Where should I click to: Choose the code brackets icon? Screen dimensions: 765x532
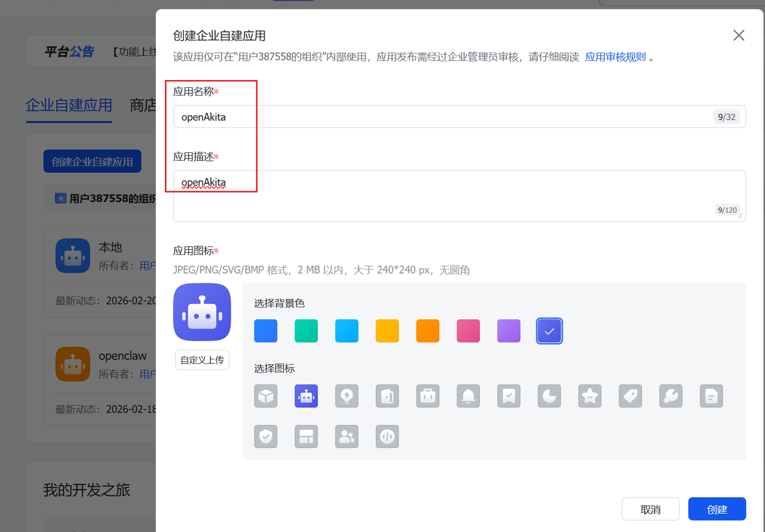(x=387, y=436)
